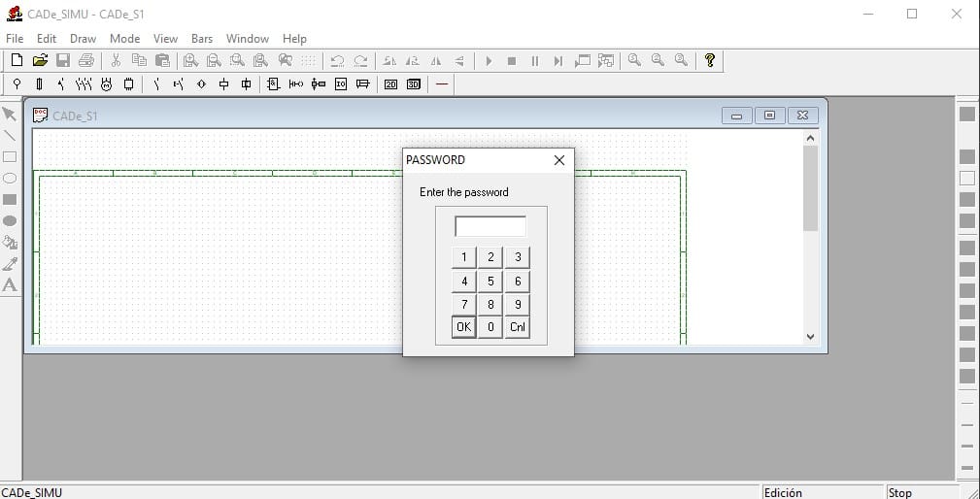Click the password entry field
The width and height of the screenshot is (980, 499).
pyautogui.click(x=490, y=226)
